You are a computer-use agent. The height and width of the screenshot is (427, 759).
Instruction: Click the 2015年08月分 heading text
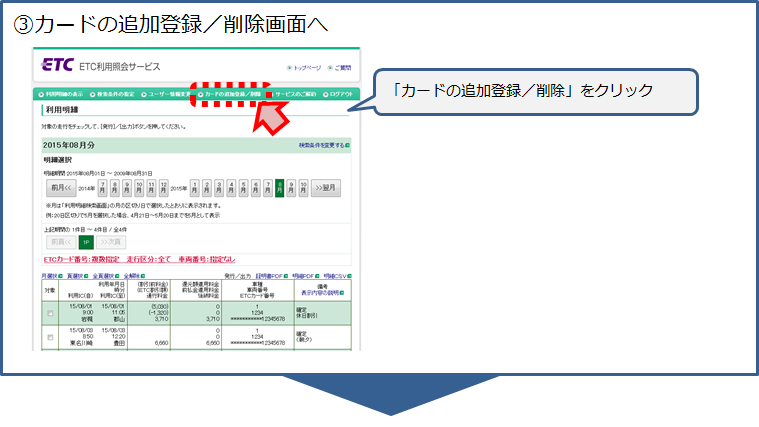click(x=69, y=145)
